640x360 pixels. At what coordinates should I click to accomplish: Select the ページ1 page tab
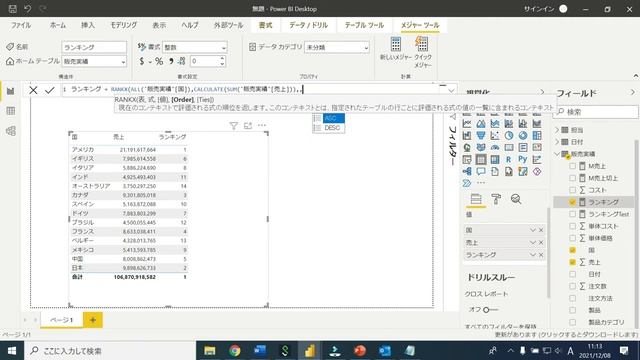(61, 320)
